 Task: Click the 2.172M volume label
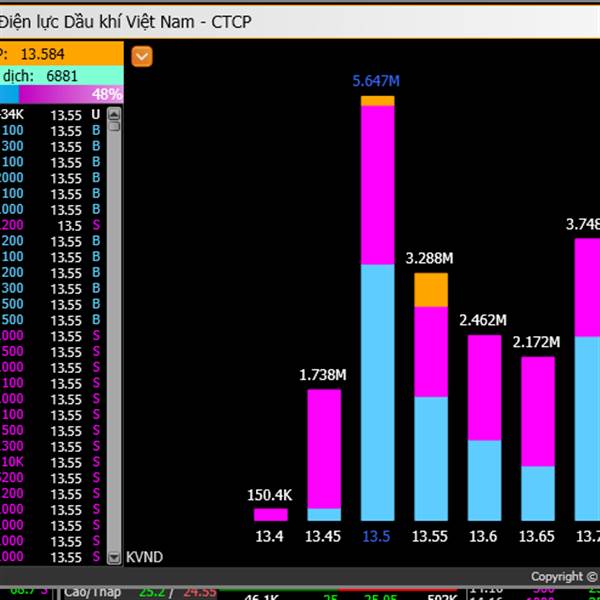pyautogui.click(x=536, y=342)
